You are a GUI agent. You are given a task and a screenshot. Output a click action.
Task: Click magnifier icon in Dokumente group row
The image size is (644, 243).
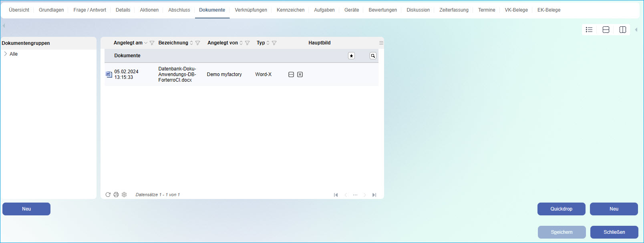click(373, 56)
